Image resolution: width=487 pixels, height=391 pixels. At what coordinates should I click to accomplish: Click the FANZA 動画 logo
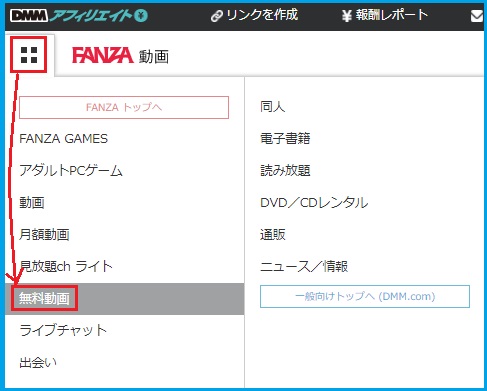point(120,56)
